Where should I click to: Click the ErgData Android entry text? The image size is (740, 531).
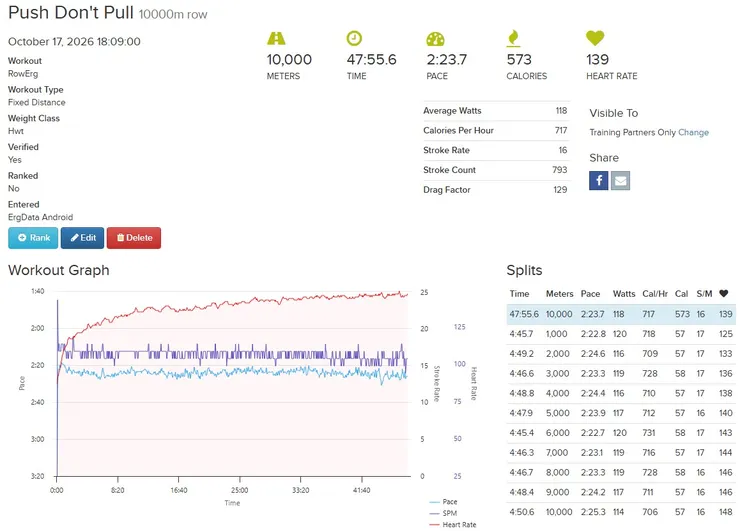point(41,218)
